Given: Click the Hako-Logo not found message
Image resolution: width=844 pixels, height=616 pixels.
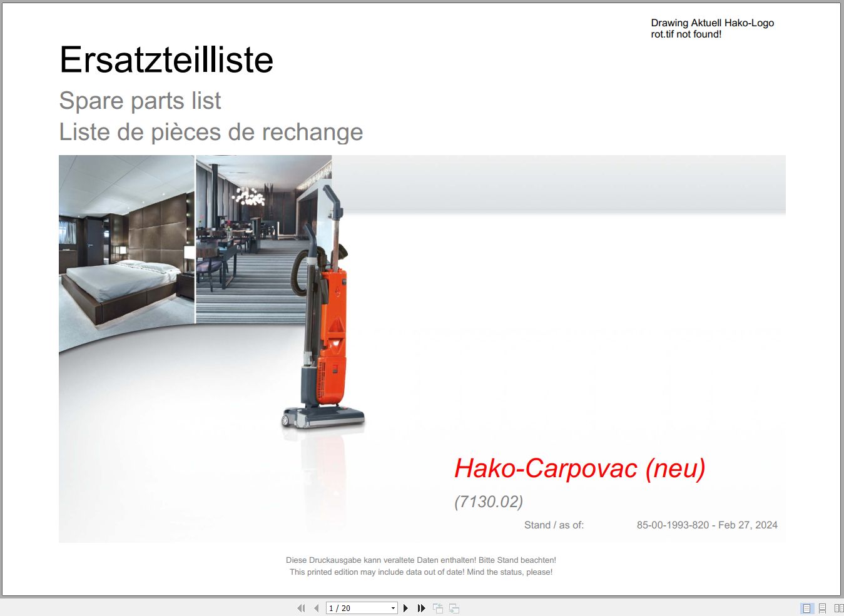Looking at the screenshot, I should (x=713, y=29).
